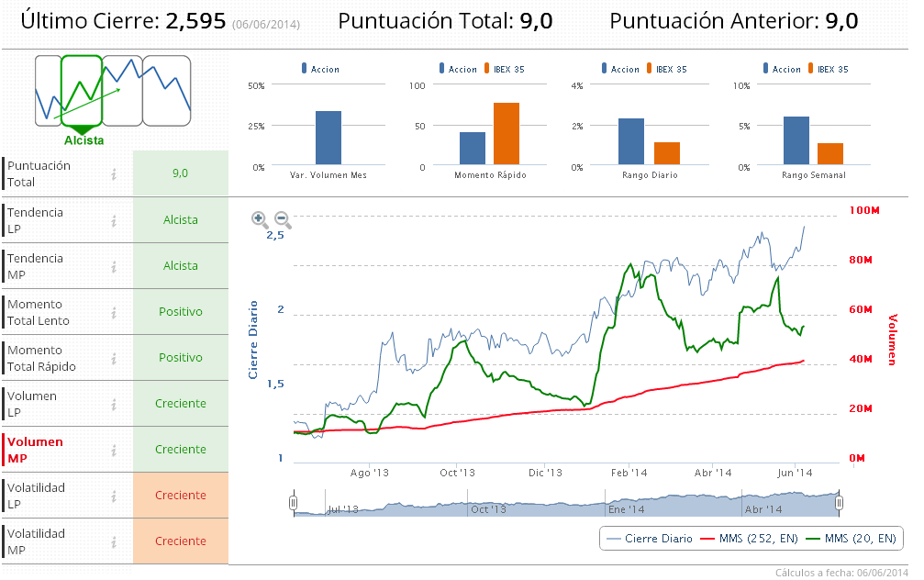Select the Volatilidad MP row label
The image size is (924, 580).
[36, 542]
